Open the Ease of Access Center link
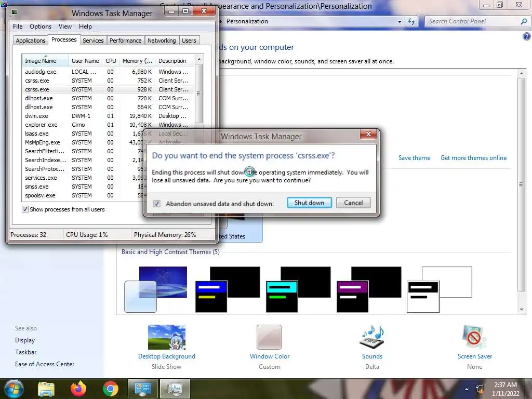Viewport: 532px width, 399px height. (x=45, y=364)
